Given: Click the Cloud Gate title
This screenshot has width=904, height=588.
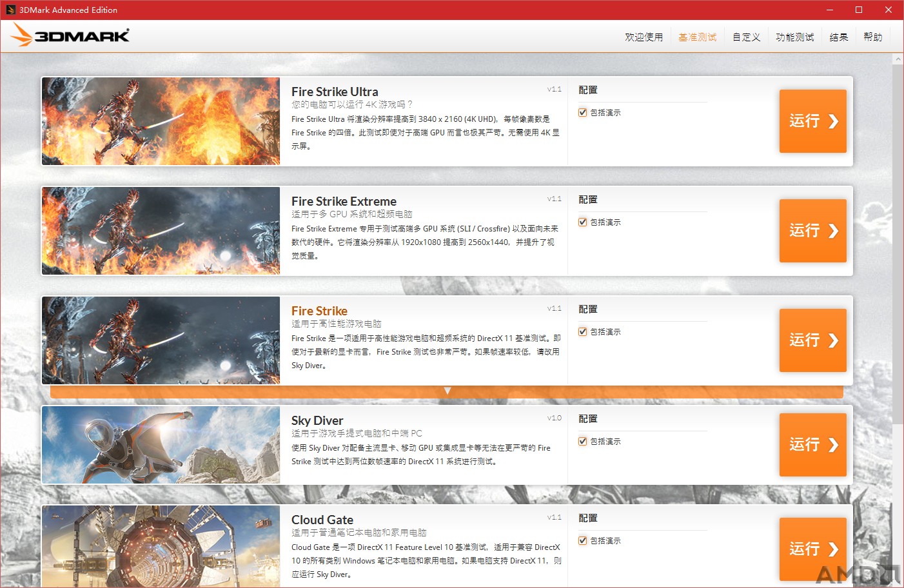Looking at the screenshot, I should pos(322,520).
